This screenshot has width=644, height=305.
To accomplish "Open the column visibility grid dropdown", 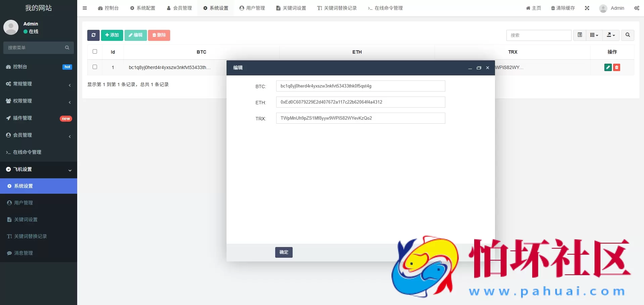I will (x=594, y=35).
